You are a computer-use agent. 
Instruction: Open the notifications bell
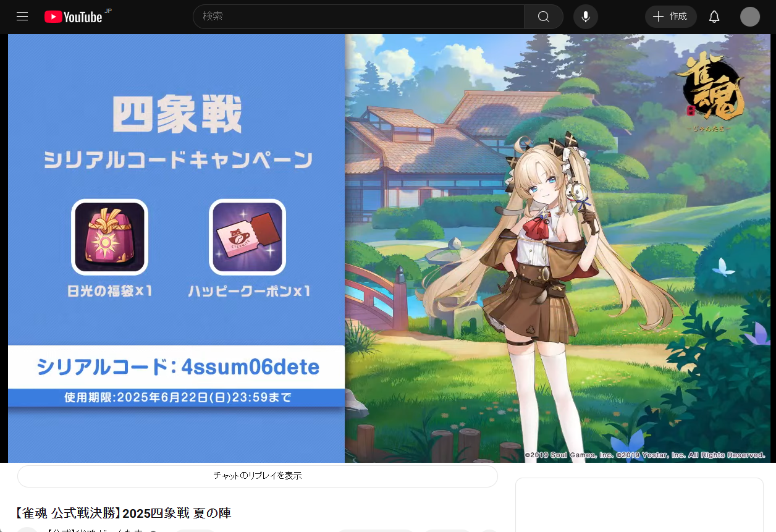[x=714, y=17]
